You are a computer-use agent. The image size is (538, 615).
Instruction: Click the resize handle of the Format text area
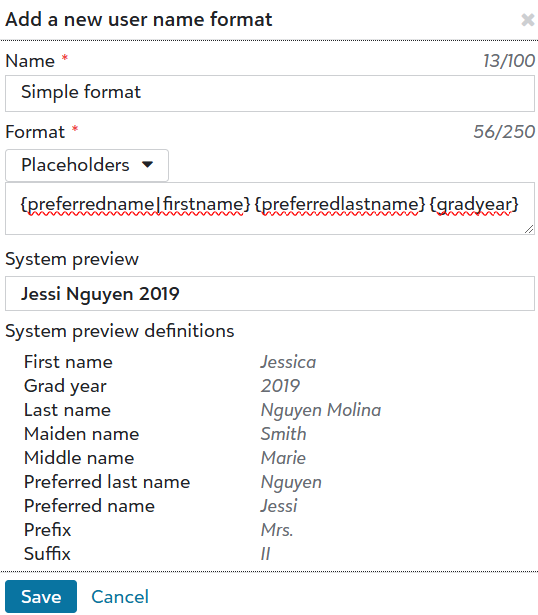point(529,229)
